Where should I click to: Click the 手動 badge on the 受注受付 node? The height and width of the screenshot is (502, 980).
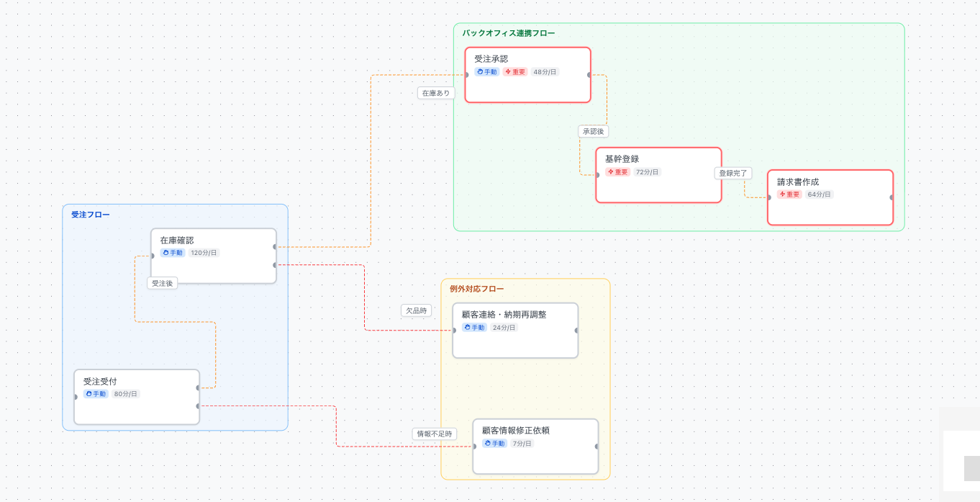[95, 393]
